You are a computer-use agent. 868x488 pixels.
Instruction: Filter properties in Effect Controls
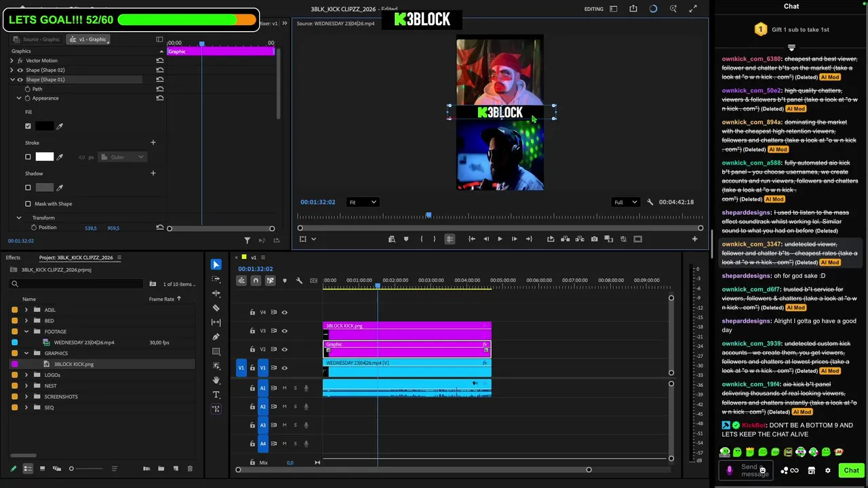click(247, 240)
